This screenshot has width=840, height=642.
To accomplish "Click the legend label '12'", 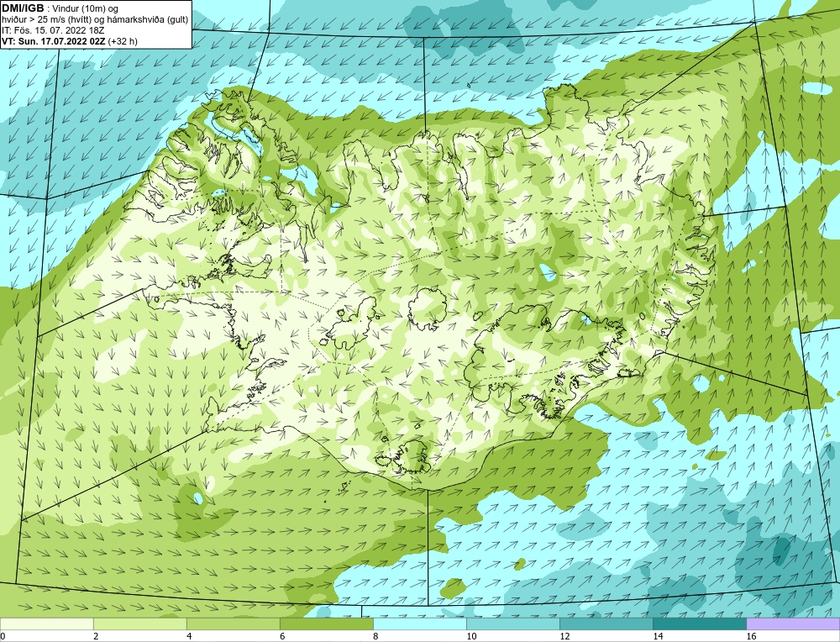I will coord(564,636).
